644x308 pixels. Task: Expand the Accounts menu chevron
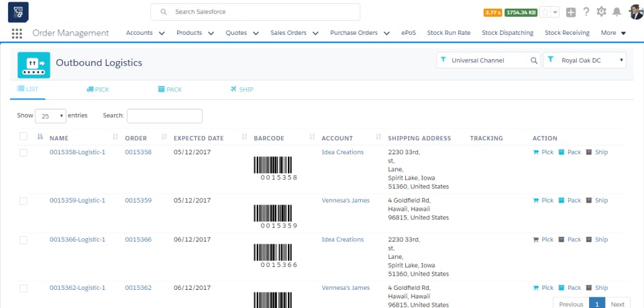162,34
